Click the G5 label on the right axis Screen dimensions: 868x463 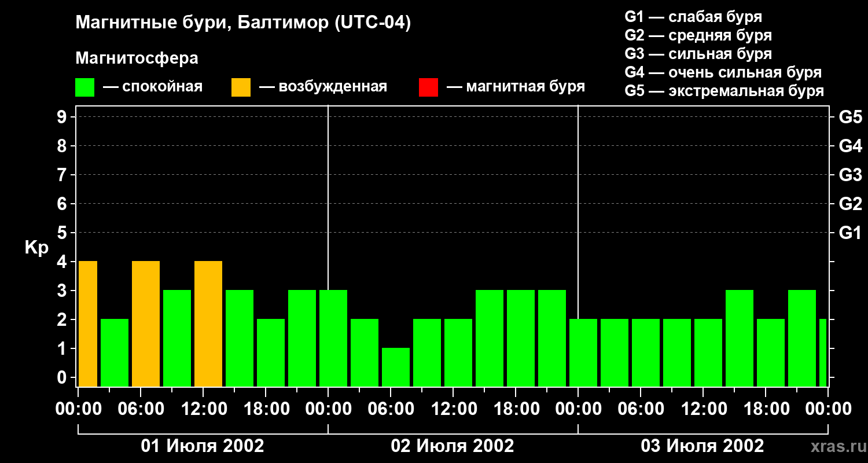point(850,117)
